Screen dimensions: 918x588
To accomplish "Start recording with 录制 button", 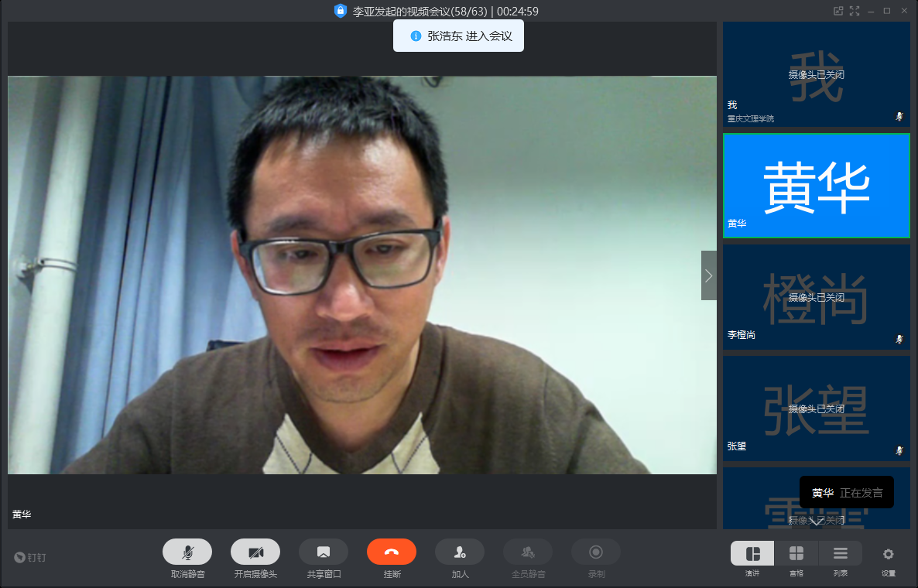I will coord(596,552).
